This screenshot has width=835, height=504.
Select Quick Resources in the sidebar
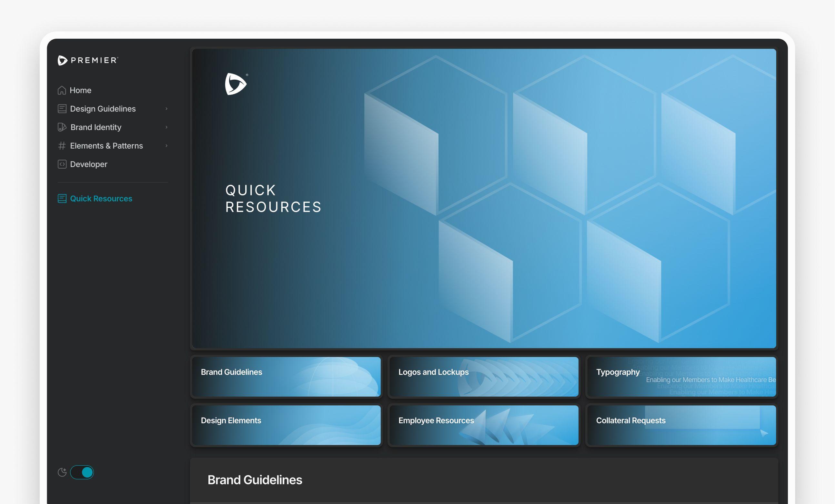tap(101, 199)
